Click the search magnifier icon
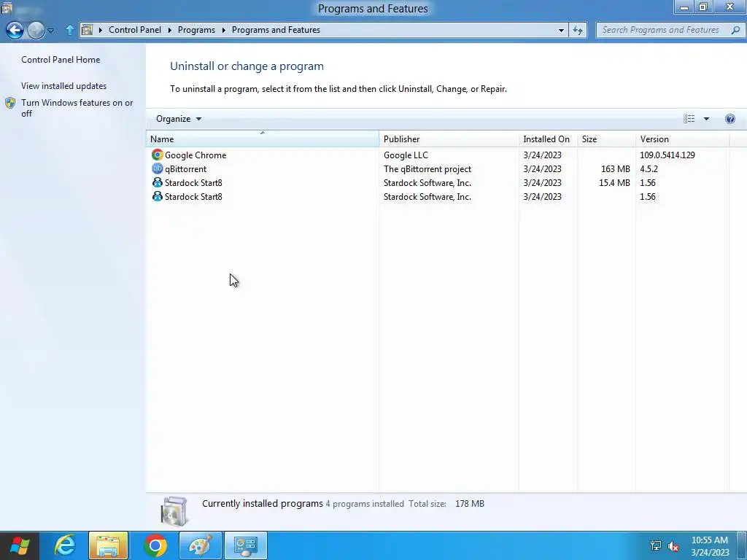Screen dimensions: 747x560 tap(735, 30)
